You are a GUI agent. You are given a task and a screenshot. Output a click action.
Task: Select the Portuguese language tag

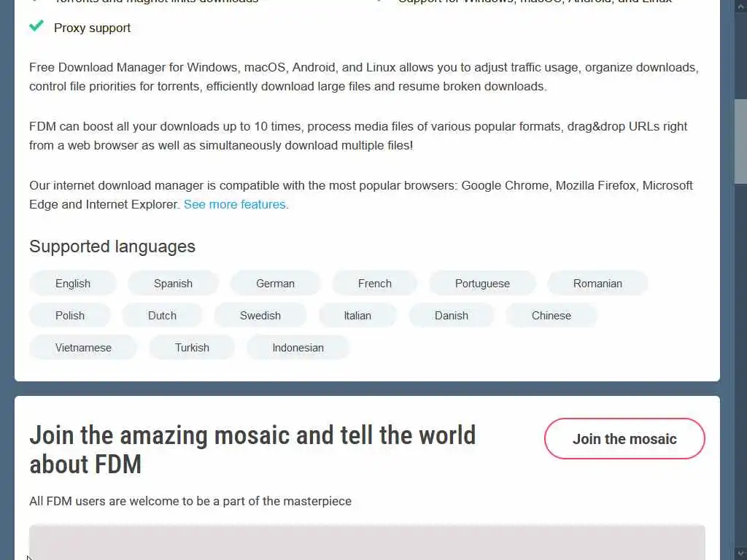(482, 284)
